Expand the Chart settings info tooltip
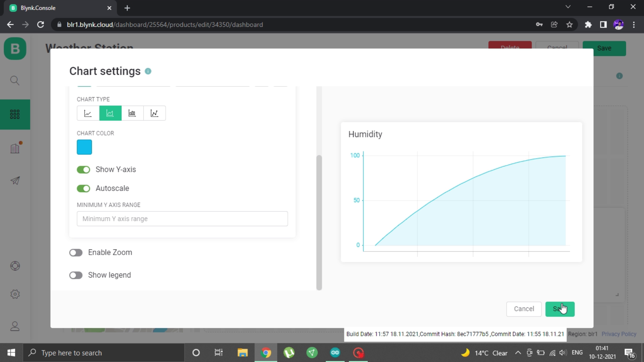Screen dimensions: 644x362 (148, 71)
